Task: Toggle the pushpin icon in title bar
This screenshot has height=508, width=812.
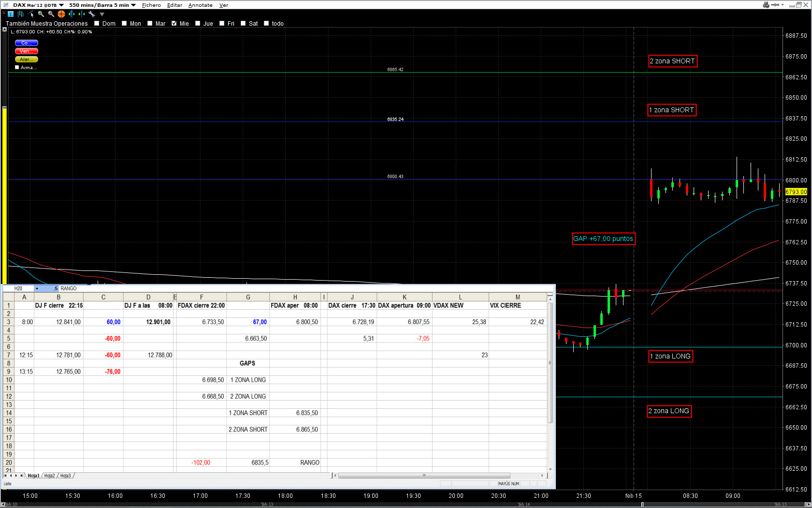Action: pyautogui.click(x=775, y=5)
